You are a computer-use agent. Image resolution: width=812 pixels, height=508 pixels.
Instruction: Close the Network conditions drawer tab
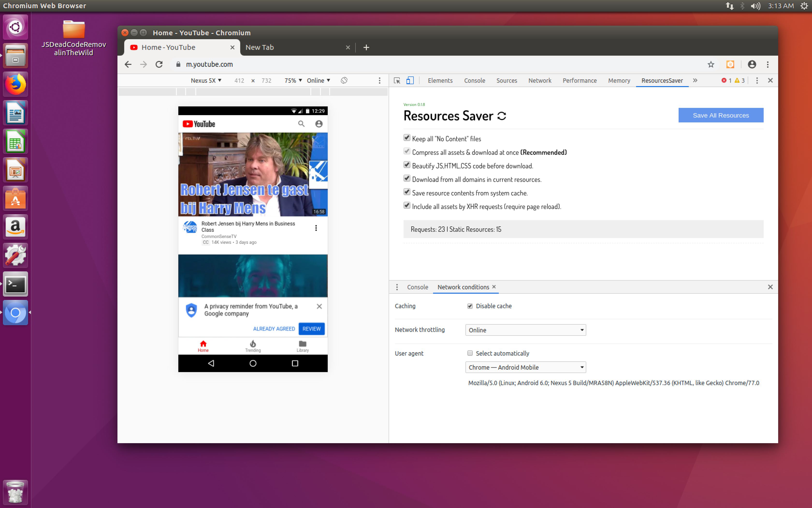point(494,287)
